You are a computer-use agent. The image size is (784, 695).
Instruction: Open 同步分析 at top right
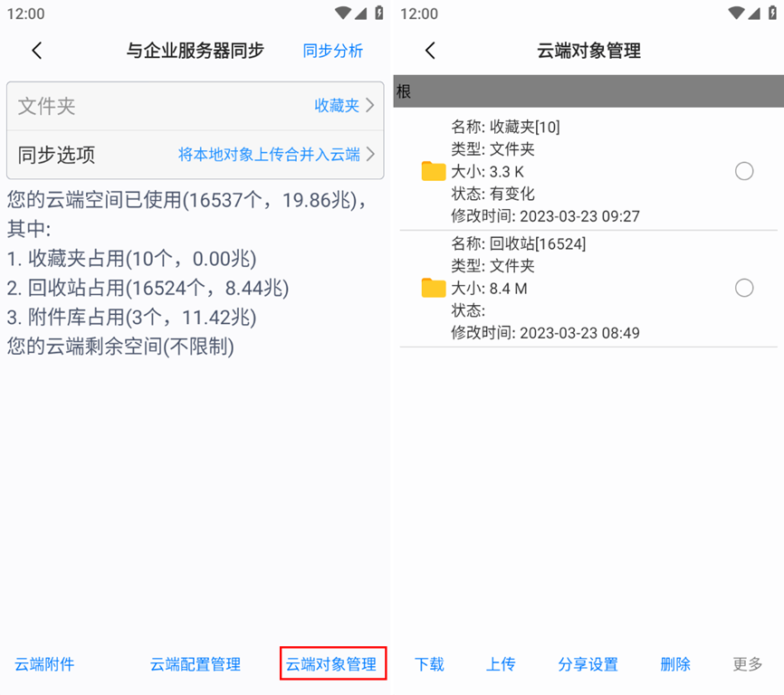pyautogui.click(x=333, y=51)
